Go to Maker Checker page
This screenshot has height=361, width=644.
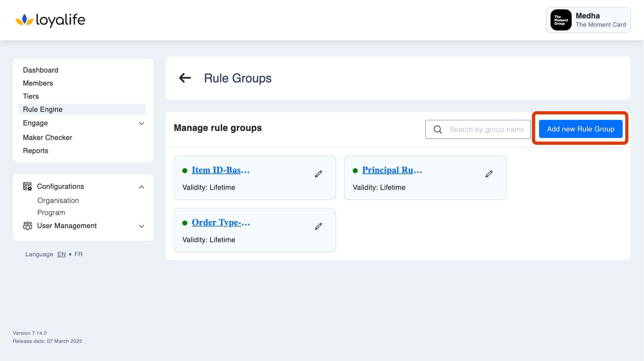pyautogui.click(x=48, y=137)
